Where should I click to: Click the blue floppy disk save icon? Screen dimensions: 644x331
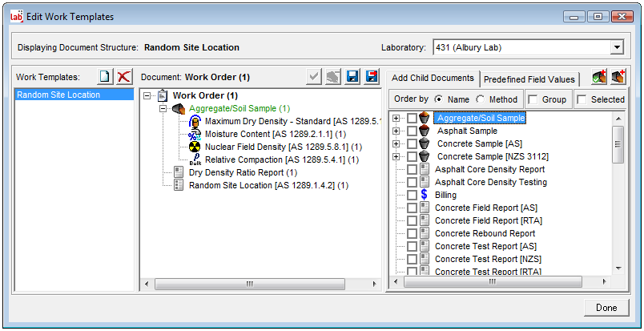coord(352,76)
